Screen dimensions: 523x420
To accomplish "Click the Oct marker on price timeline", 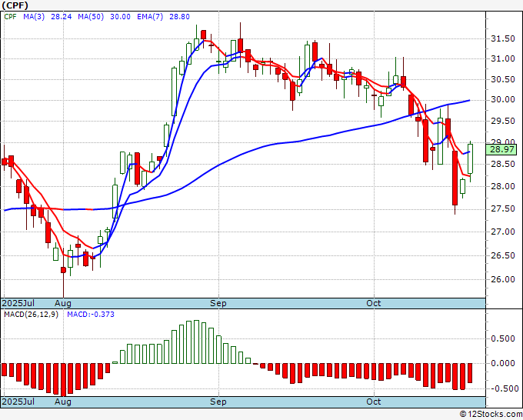I will [373, 303].
